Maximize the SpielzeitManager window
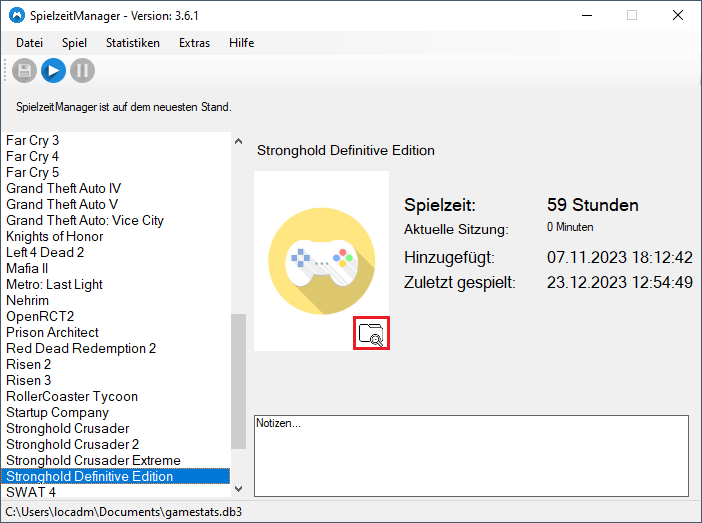 [x=631, y=15]
